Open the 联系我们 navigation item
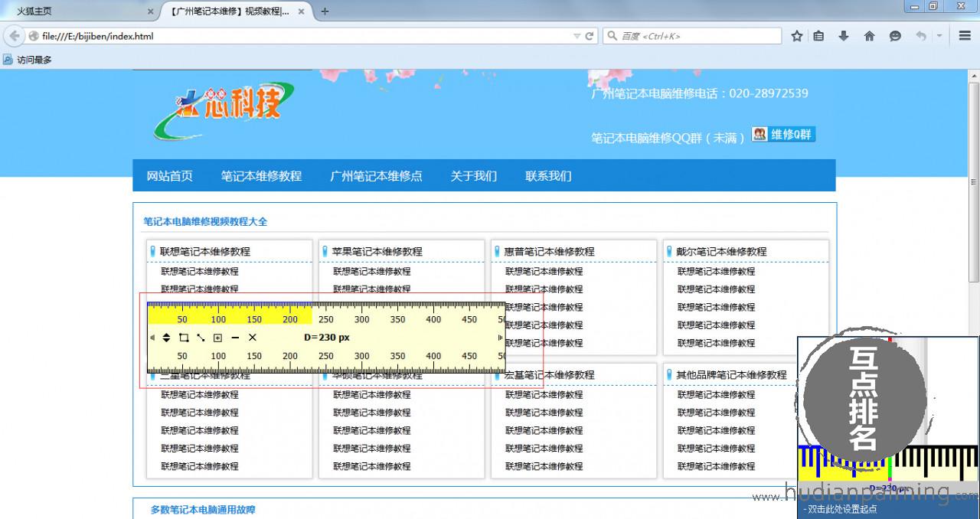The width and height of the screenshot is (980, 519). click(x=548, y=176)
